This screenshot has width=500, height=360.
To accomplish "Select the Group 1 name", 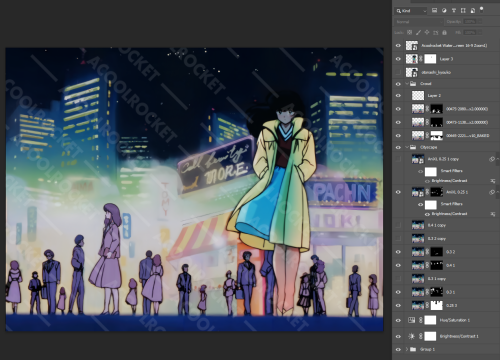I will point(427,349).
